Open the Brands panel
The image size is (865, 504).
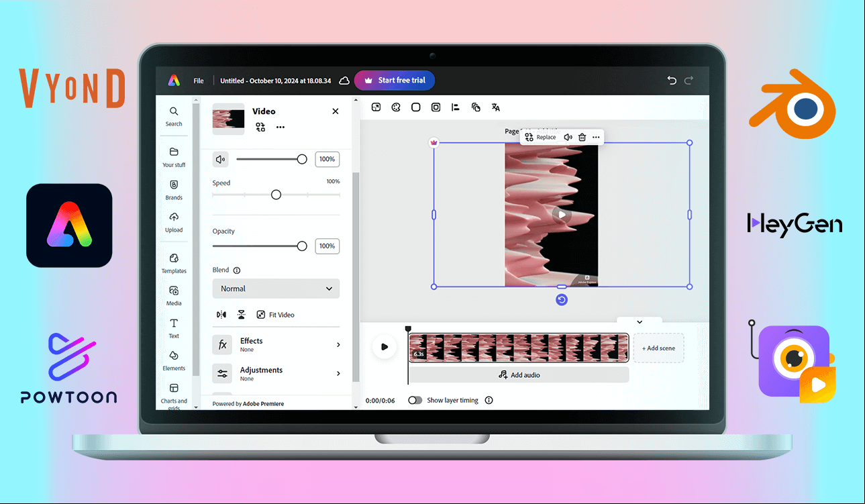click(174, 190)
